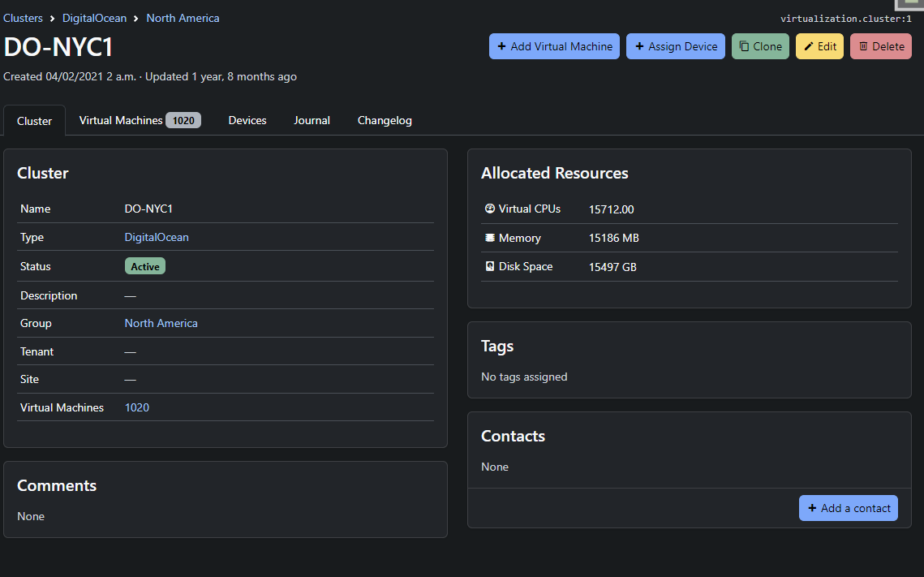Switch to the Devices tab
Viewport: 924px width, 577px height.
click(247, 120)
